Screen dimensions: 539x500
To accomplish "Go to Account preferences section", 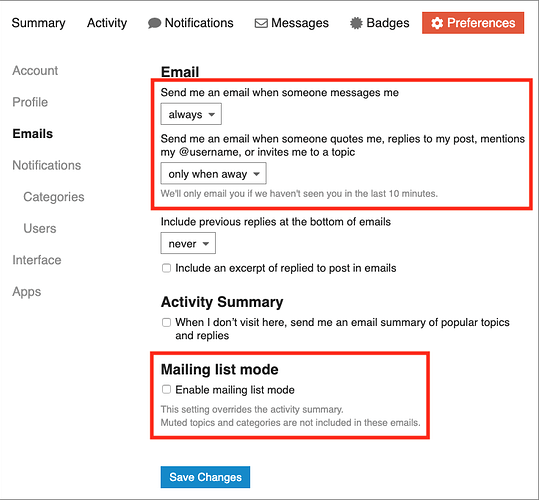I will click(x=35, y=70).
